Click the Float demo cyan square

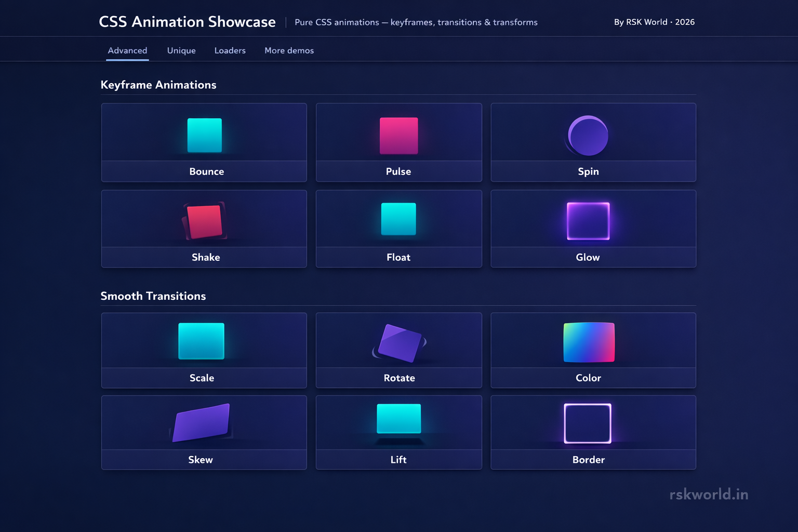[399, 219]
